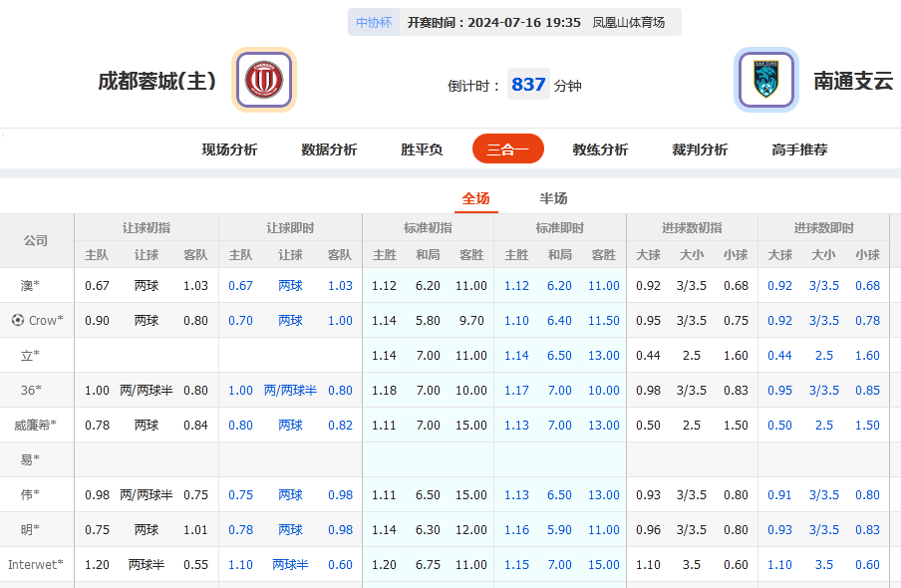Click 明* live away win odds 11.00

603,529
